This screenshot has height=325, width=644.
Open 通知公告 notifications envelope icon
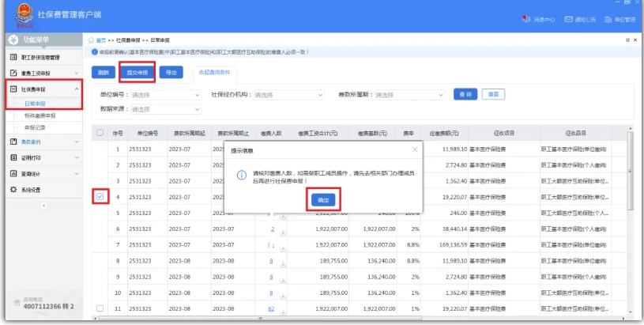(567, 19)
